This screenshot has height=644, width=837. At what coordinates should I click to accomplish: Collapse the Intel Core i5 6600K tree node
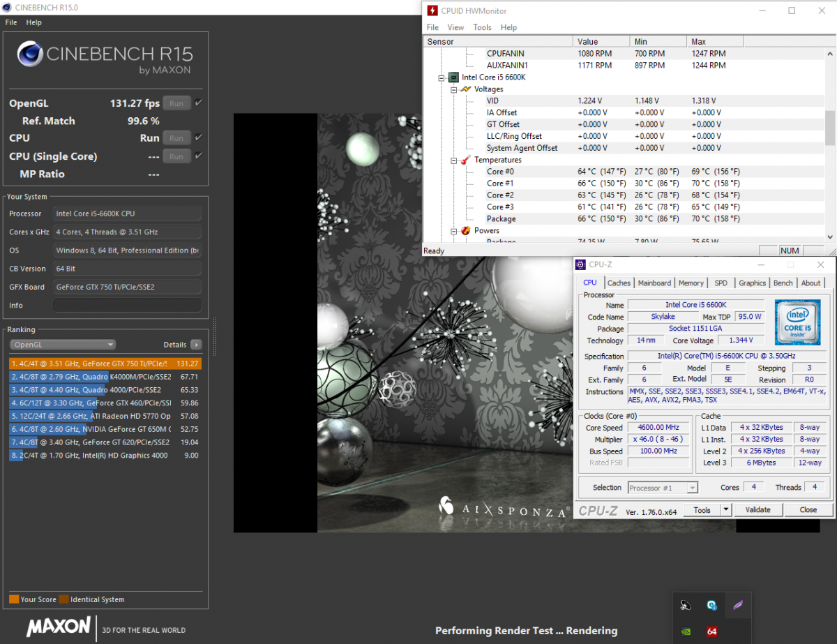[x=441, y=77]
